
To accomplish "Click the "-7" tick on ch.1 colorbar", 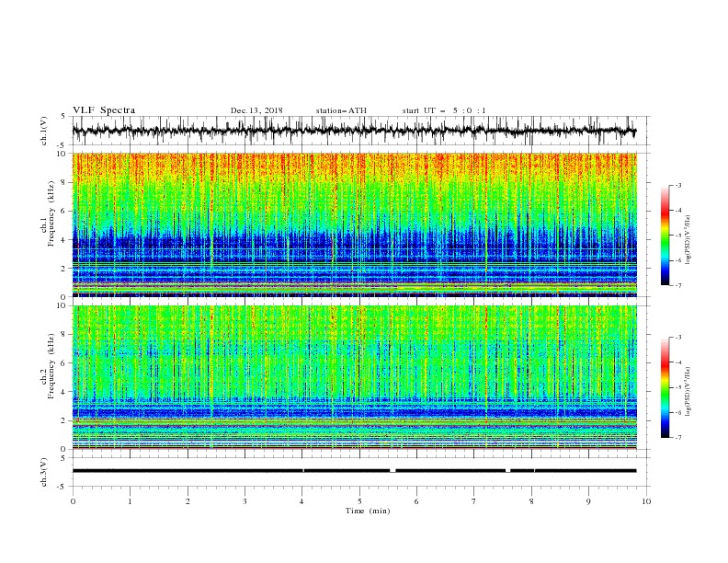I will (677, 285).
